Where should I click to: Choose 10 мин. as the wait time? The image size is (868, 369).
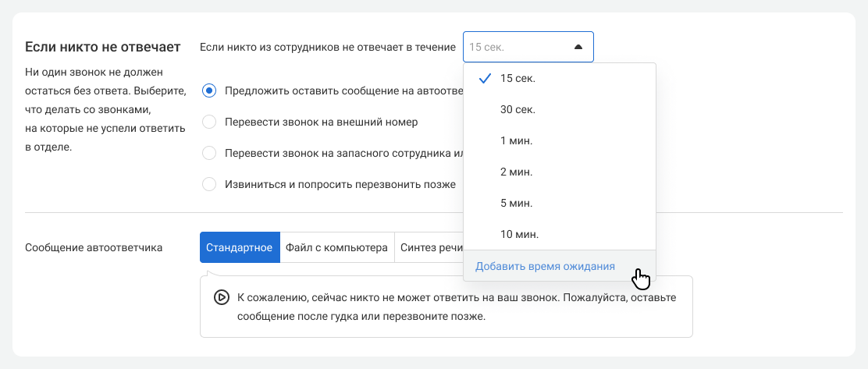click(519, 234)
